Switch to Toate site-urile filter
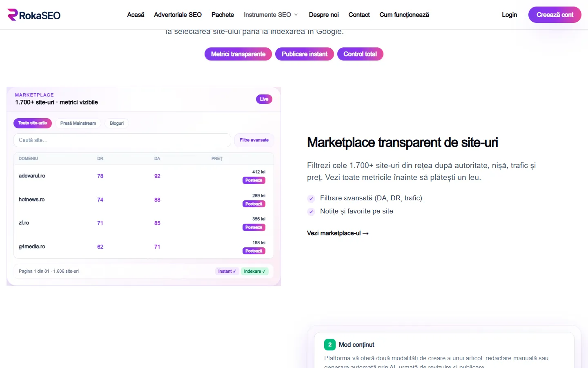Viewport: 588px width, 368px height. click(33, 123)
